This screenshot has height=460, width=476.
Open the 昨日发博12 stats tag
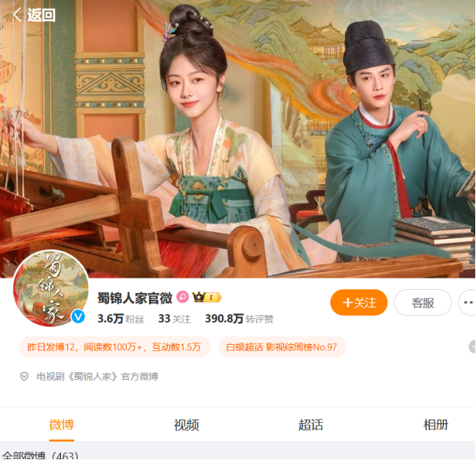(x=114, y=347)
